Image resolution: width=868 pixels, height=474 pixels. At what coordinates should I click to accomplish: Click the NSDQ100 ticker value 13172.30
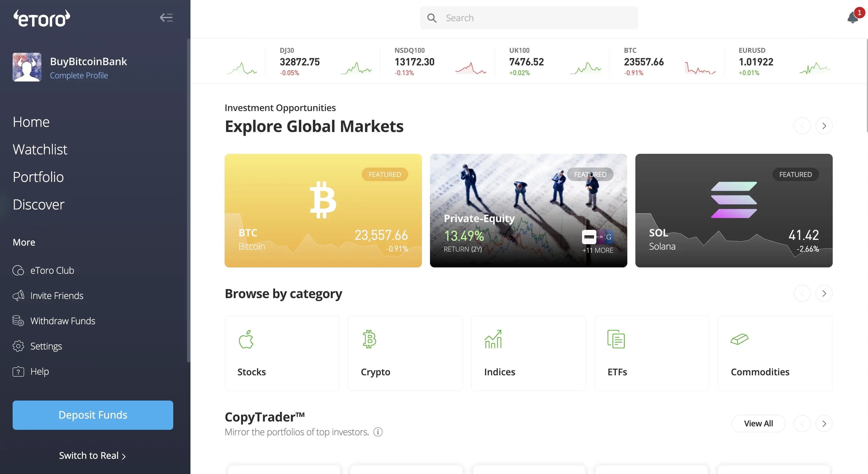414,62
